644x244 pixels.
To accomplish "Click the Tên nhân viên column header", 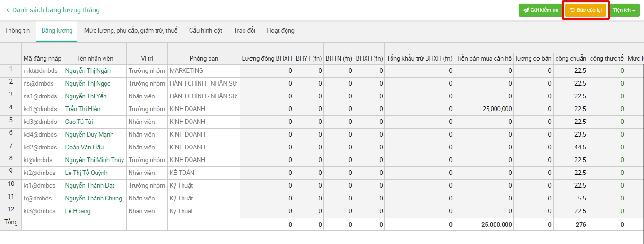I will [x=95, y=59].
